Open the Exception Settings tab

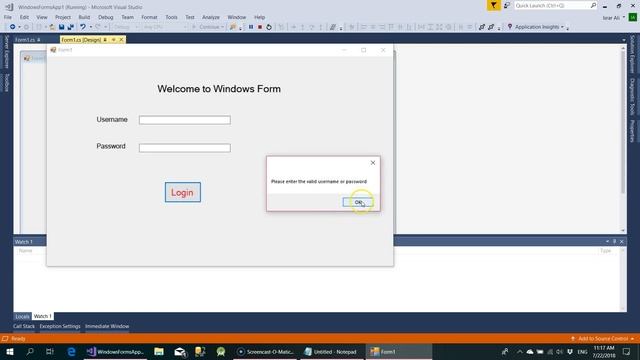[x=60, y=326]
